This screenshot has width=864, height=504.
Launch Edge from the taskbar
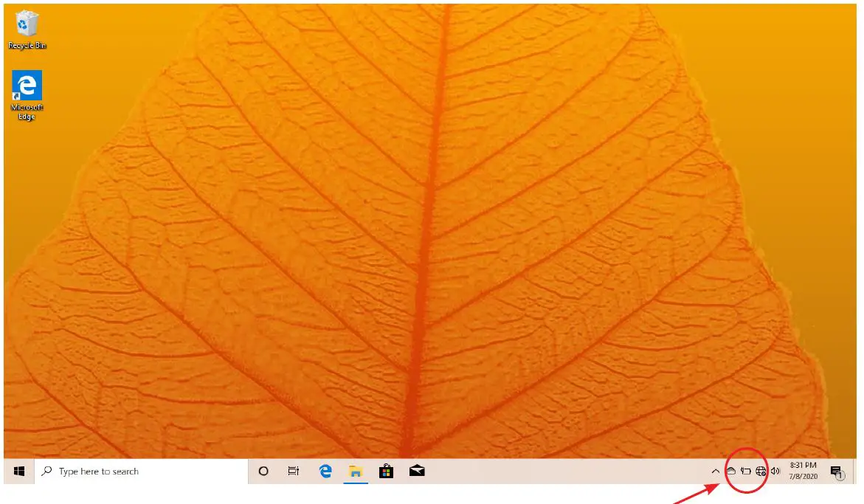tap(325, 471)
